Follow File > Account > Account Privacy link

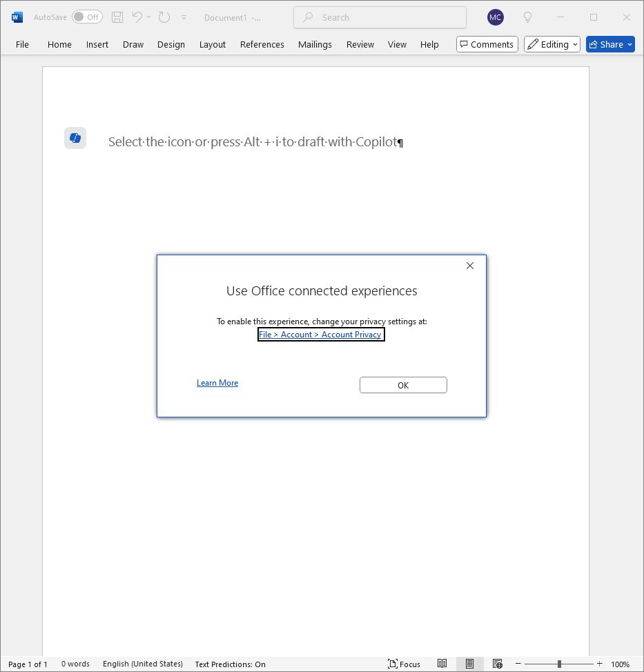(x=321, y=335)
